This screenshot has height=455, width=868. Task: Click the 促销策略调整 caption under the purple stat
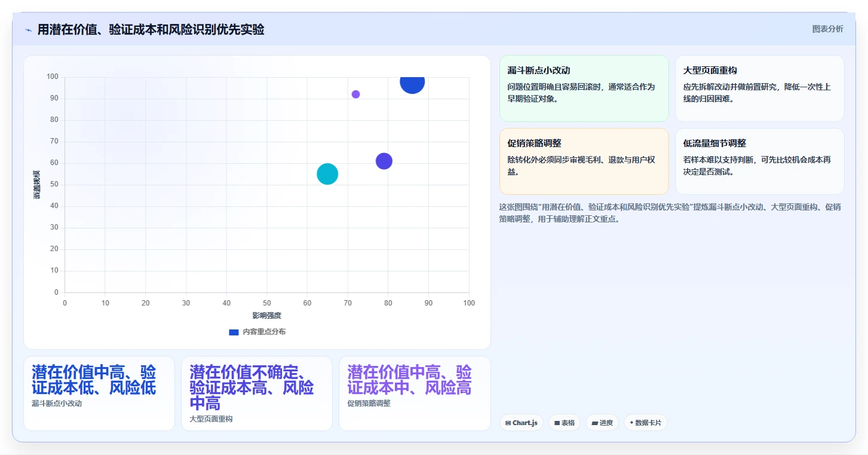(x=369, y=404)
